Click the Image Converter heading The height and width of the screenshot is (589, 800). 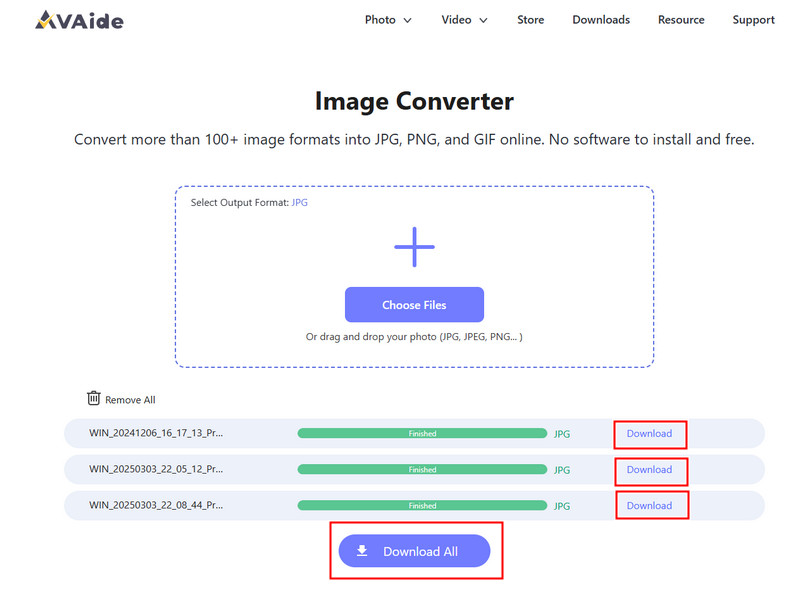414,101
